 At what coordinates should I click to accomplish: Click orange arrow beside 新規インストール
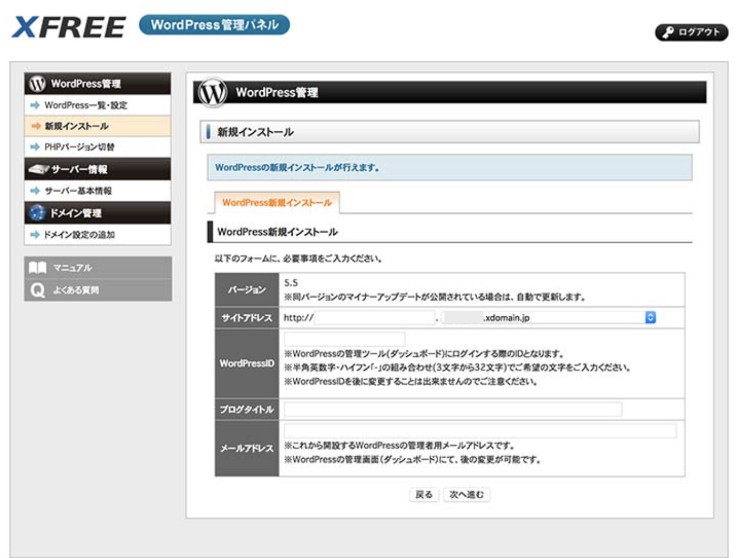[x=36, y=126]
